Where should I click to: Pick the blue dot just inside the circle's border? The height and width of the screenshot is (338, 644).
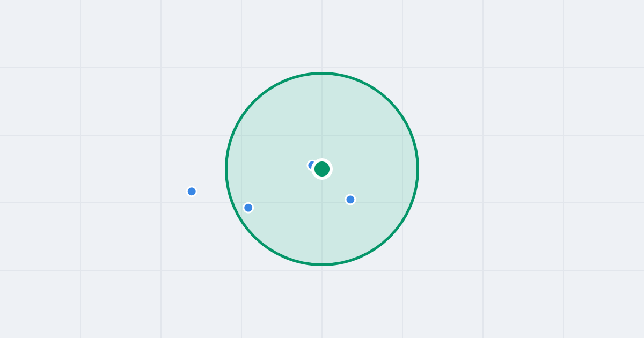(x=248, y=208)
